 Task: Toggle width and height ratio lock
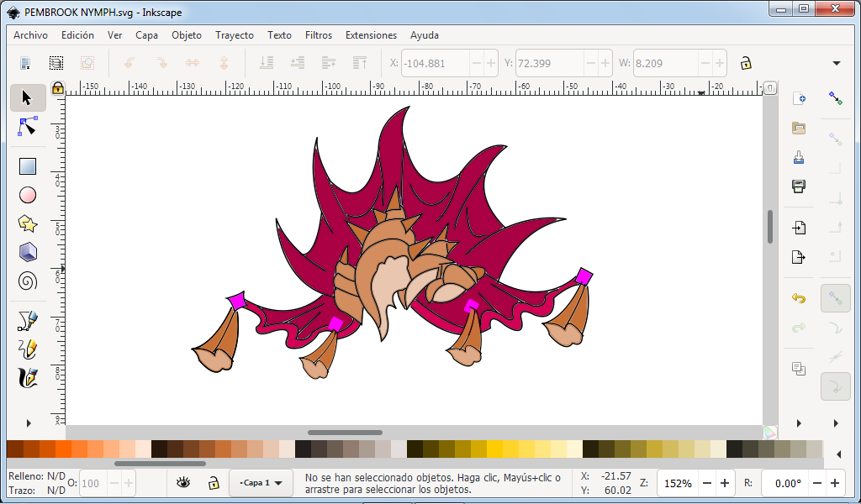[745, 63]
